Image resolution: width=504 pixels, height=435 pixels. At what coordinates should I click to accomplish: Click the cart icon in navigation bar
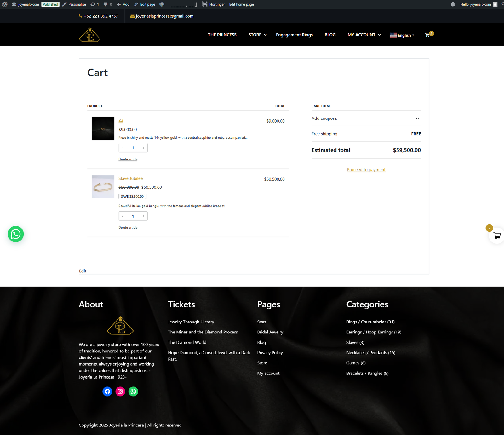(427, 35)
